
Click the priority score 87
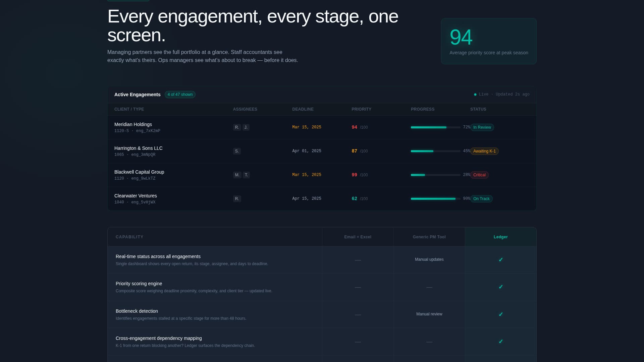[x=354, y=151]
